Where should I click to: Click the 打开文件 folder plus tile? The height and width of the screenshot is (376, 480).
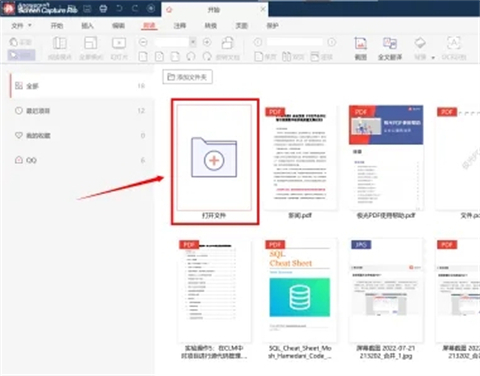[214, 157]
